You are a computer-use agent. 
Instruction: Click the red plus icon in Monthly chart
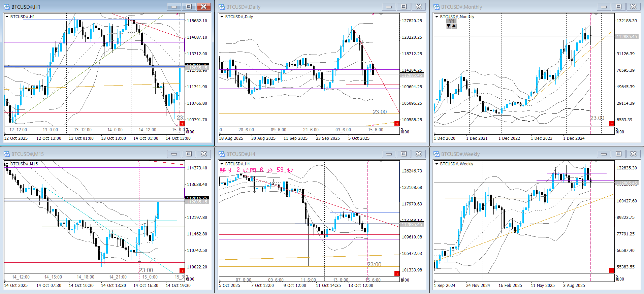point(612,124)
